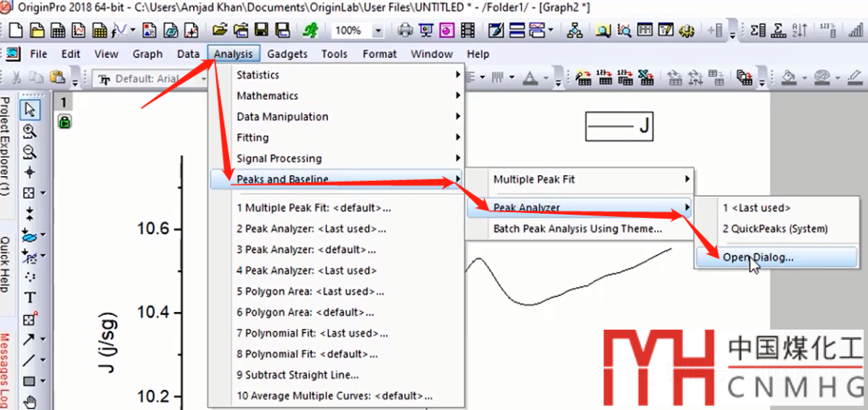Select the Text tool

click(x=30, y=297)
